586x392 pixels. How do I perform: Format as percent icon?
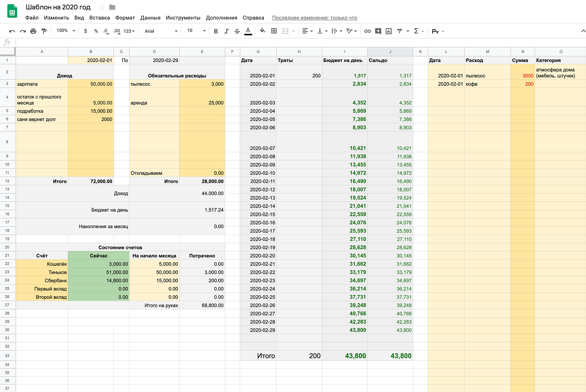pos(96,31)
